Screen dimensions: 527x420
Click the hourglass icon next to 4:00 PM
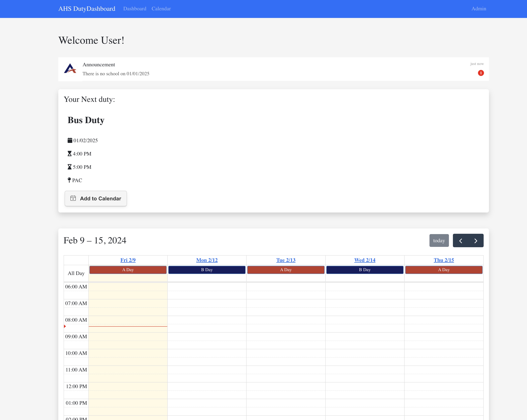point(70,154)
